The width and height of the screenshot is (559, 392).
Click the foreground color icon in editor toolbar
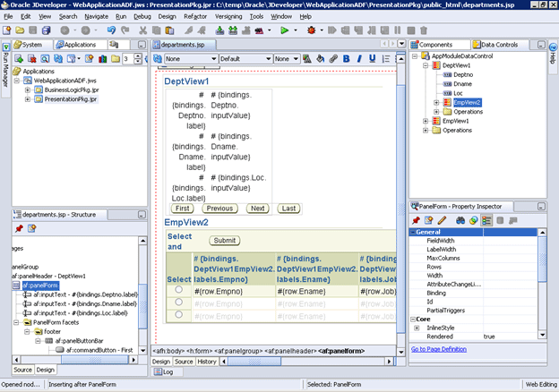coord(307,59)
